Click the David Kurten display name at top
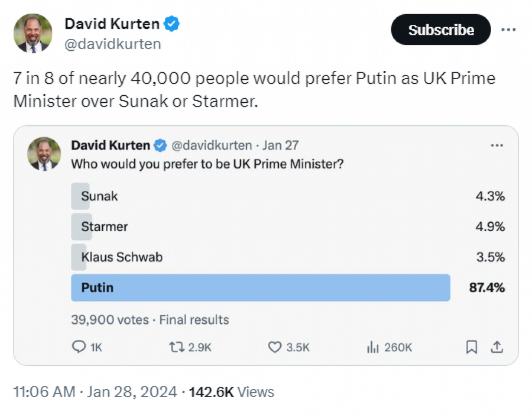Image resolution: width=532 pixels, height=416 pixels. [x=112, y=24]
